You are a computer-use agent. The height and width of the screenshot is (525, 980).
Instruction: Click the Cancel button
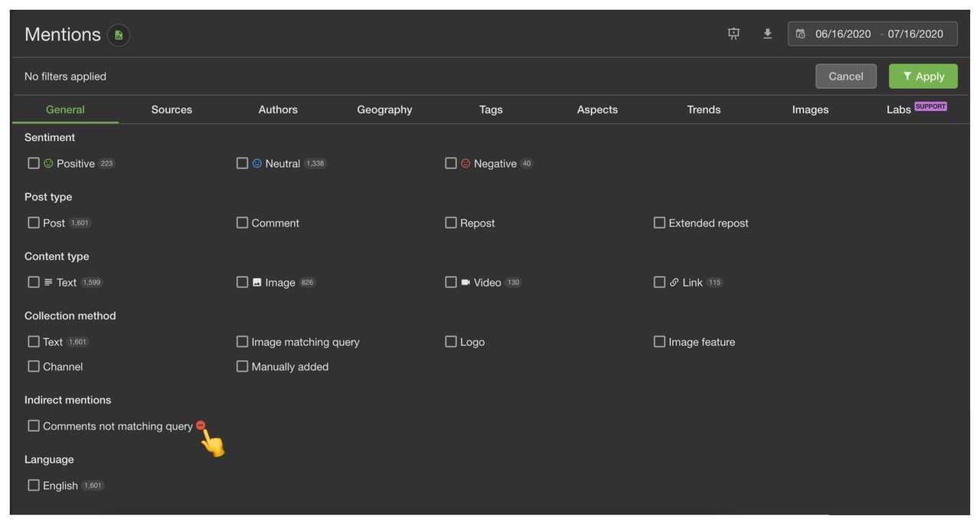pyautogui.click(x=845, y=77)
